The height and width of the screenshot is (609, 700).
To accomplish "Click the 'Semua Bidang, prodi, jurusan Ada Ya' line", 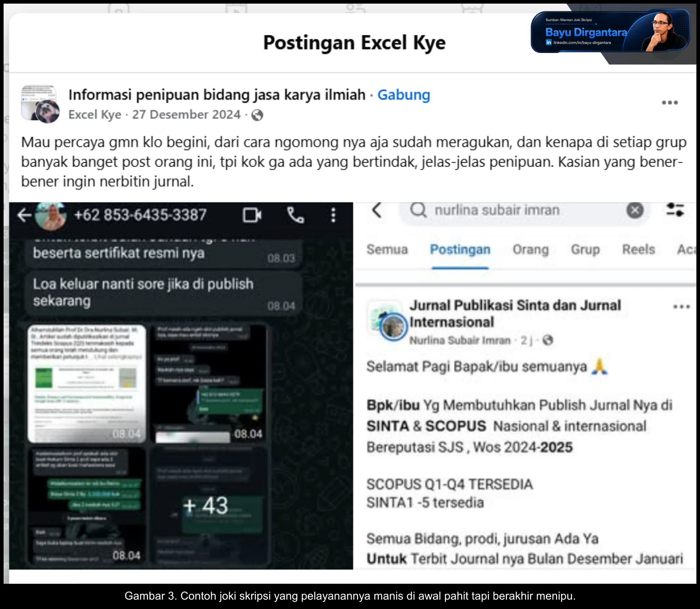I will pos(482,539).
